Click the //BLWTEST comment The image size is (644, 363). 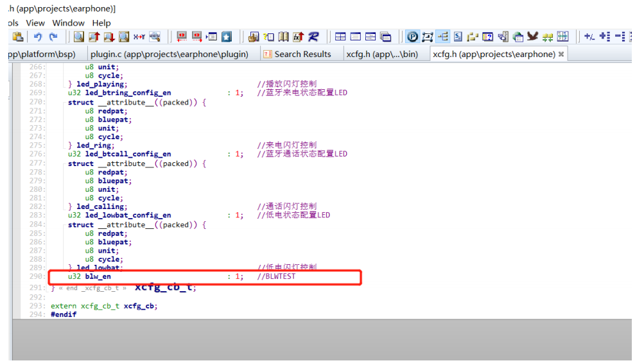pyautogui.click(x=276, y=276)
